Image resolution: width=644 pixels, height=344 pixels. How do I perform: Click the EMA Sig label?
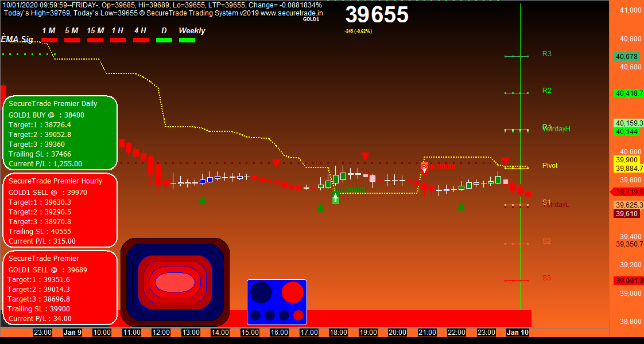[x=17, y=40]
